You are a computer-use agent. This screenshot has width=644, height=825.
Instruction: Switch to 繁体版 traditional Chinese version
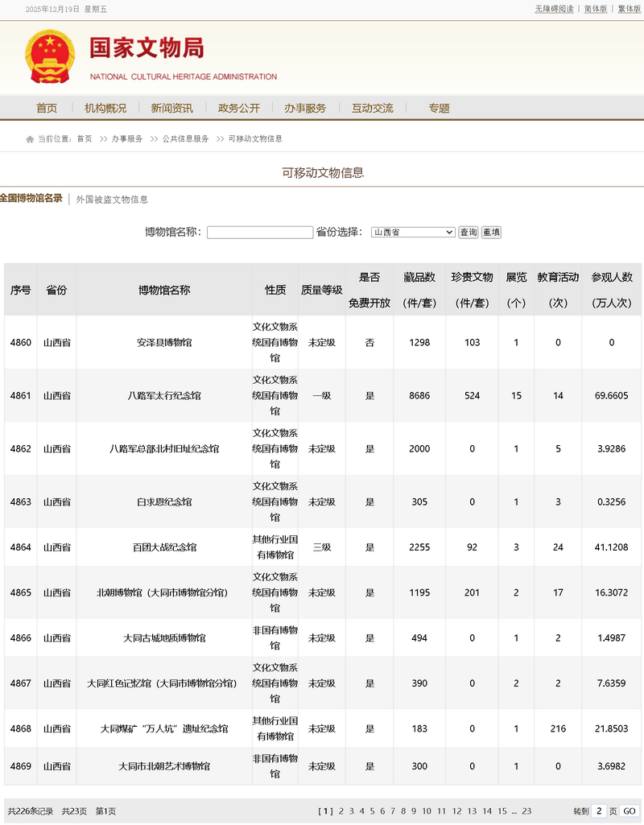pyautogui.click(x=629, y=9)
